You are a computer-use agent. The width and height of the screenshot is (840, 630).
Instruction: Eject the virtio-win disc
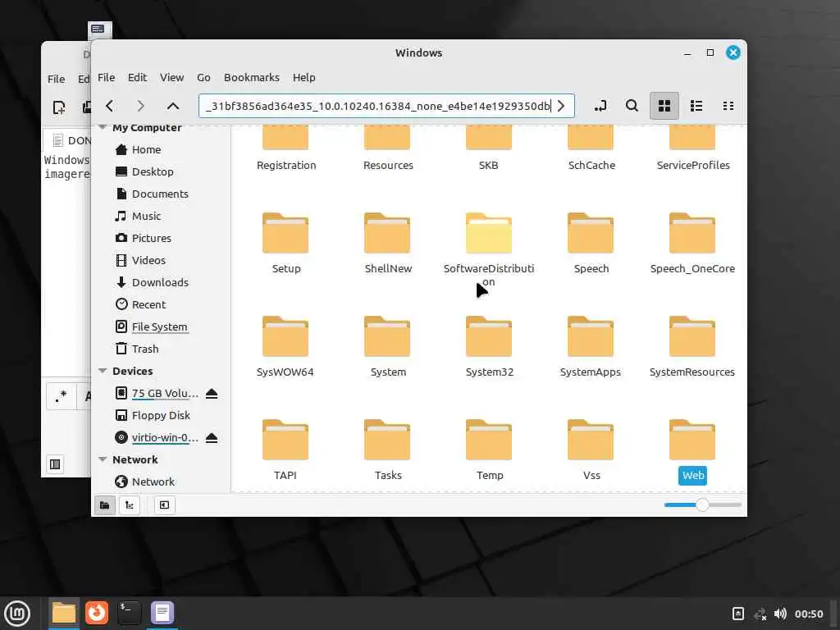click(212, 438)
